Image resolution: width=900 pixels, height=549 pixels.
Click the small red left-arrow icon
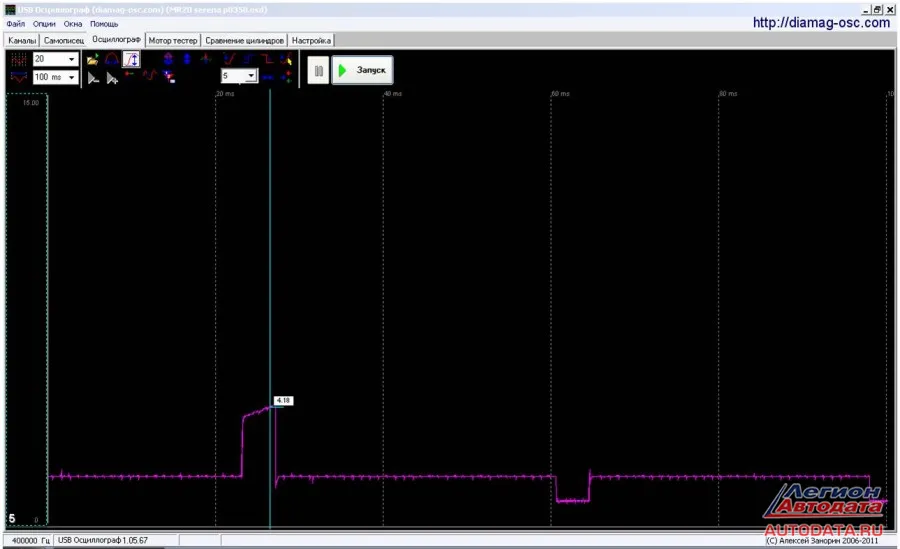click(x=129, y=74)
